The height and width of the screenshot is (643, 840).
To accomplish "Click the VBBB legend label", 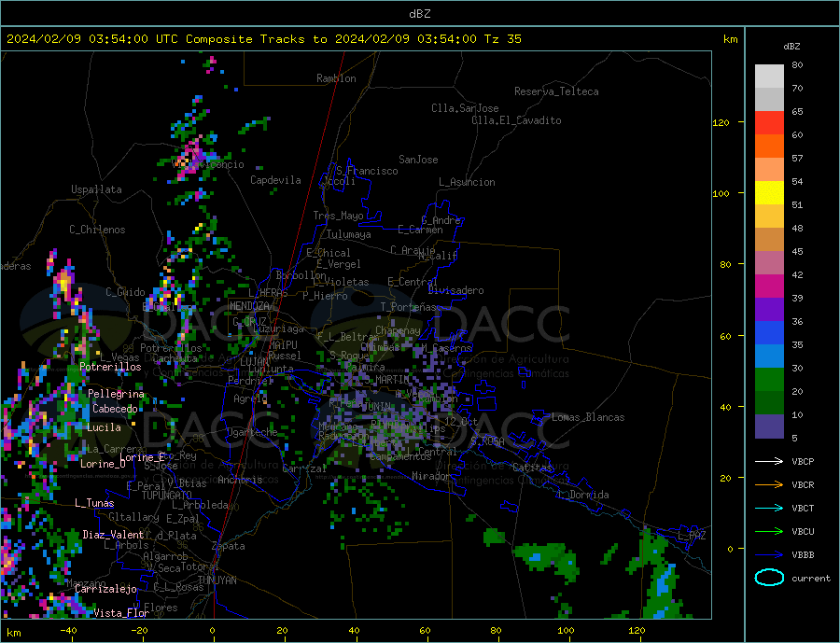I will [x=803, y=554].
